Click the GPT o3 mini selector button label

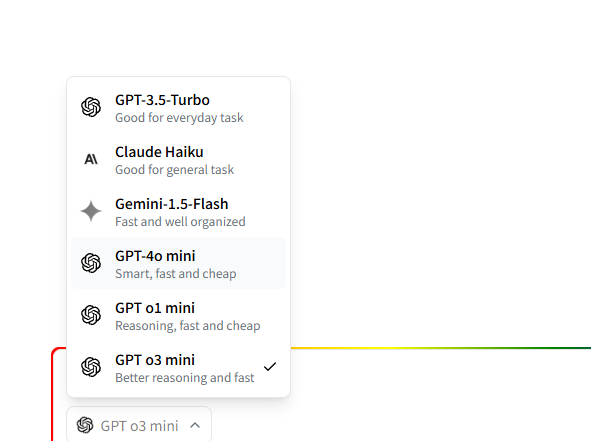click(139, 426)
